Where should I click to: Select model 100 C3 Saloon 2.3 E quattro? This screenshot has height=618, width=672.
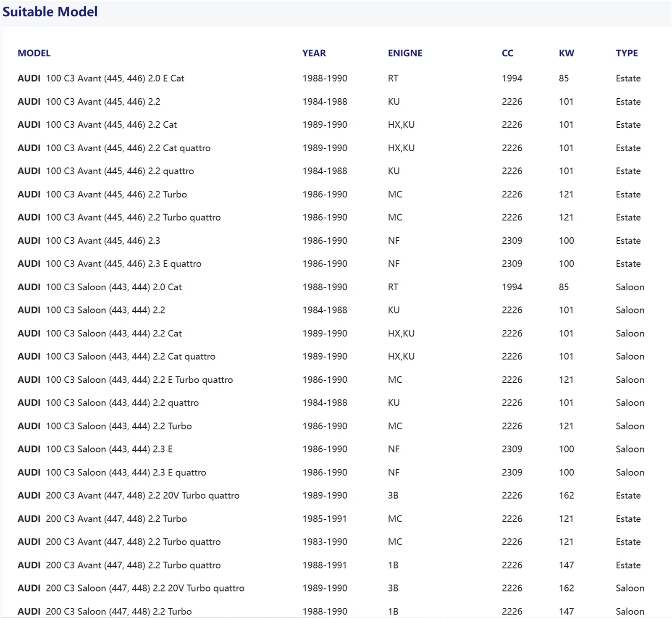point(112,472)
